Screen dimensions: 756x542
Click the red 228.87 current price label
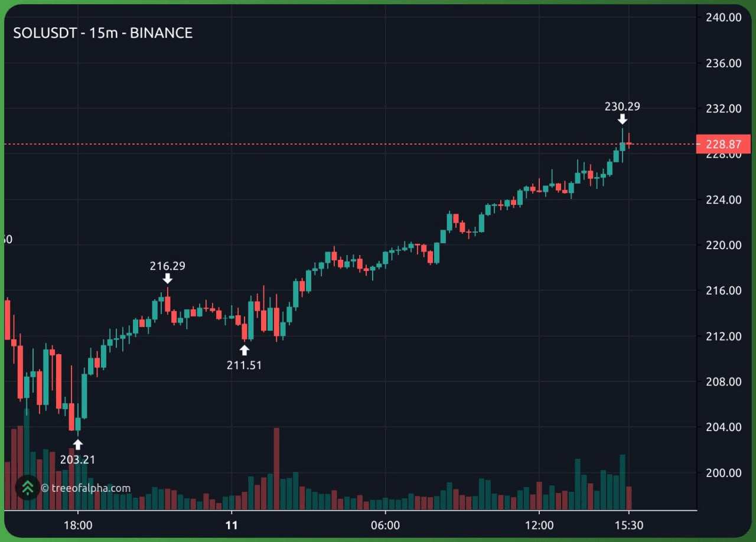tap(724, 144)
